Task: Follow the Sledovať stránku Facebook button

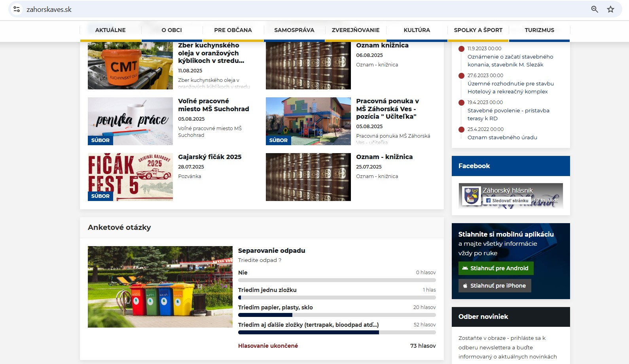Action: (x=507, y=201)
